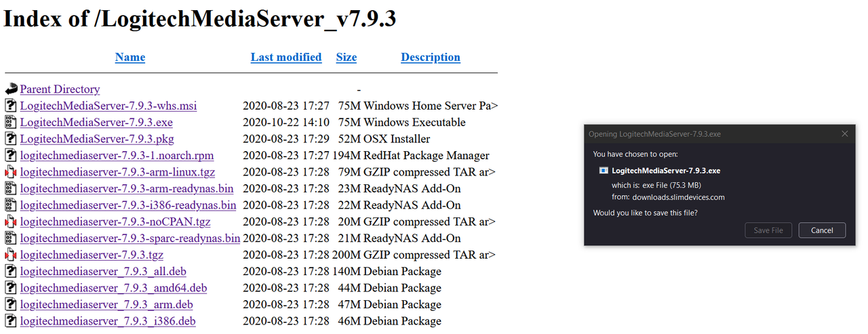Click the file icon beside 7.9.3_all.deb

coord(11,271)
